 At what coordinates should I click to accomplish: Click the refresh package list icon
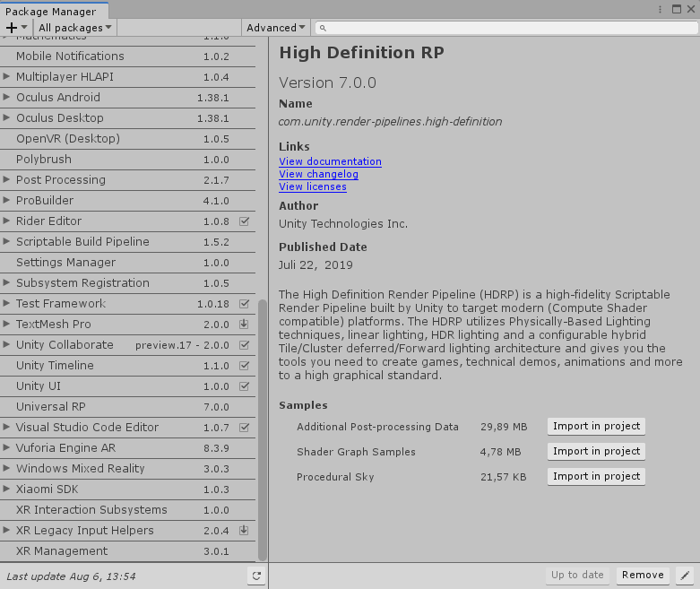point(256,576)
